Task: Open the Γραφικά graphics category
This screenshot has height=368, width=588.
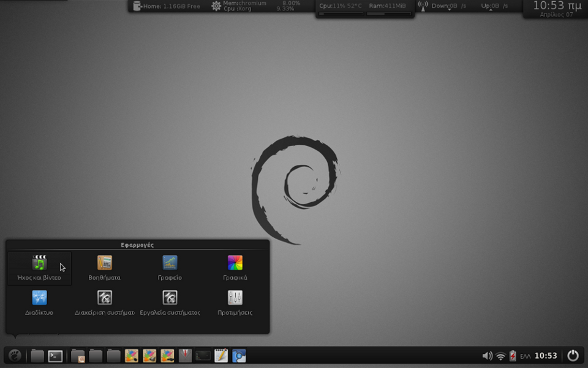Action: (235, 268)
